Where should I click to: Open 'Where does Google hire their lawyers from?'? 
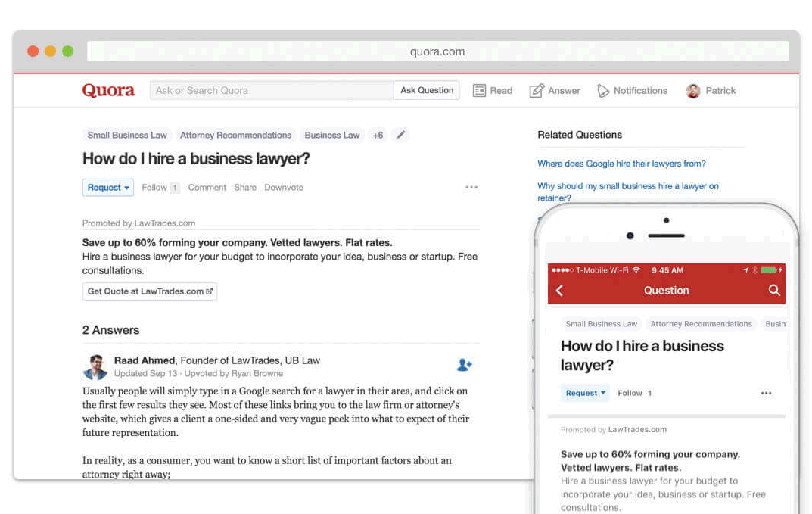click(x=621, y=164)
